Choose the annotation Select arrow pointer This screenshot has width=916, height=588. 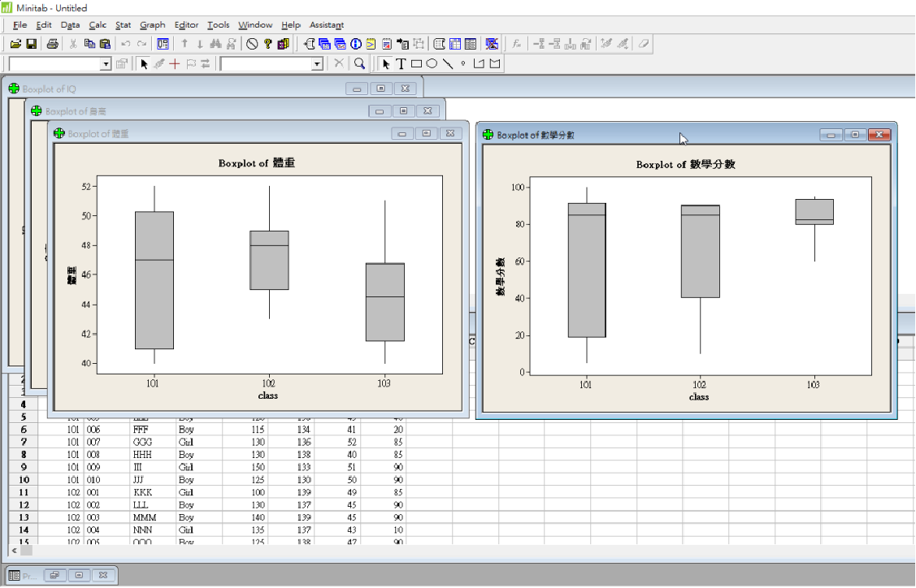pyautogui.click(x=385, y=63)
